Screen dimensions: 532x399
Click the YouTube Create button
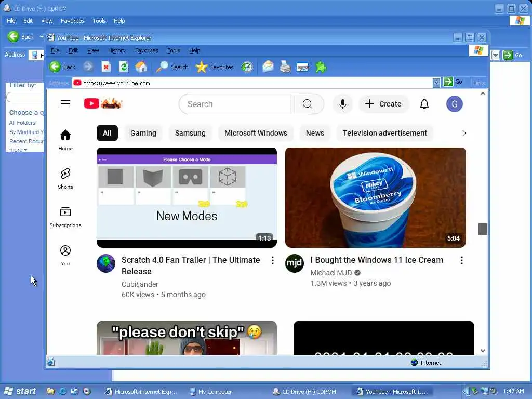click(x=383, y=104)
